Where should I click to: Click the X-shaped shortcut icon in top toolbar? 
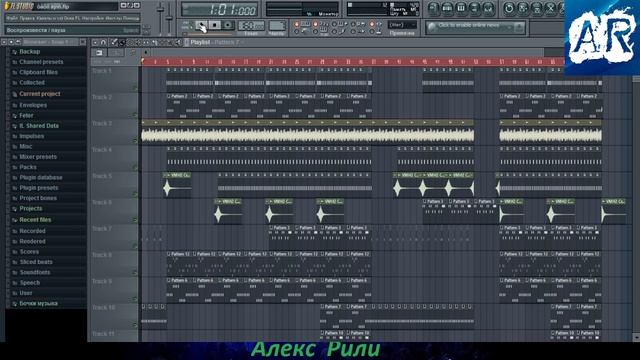[x=550, y=8]
